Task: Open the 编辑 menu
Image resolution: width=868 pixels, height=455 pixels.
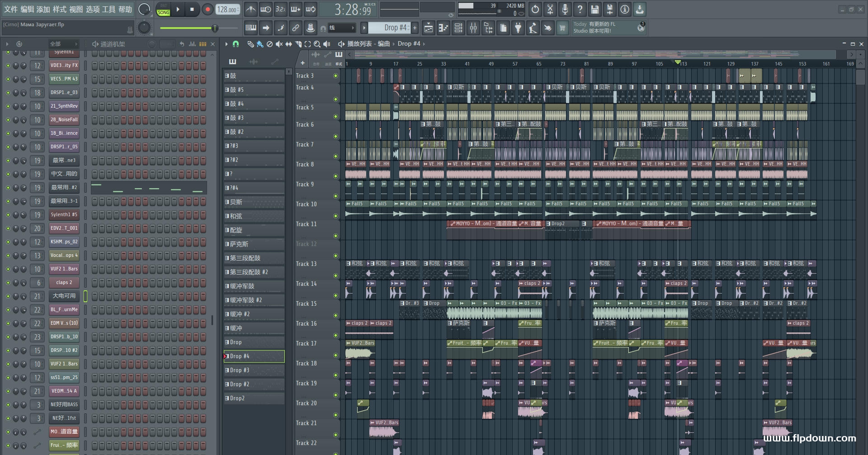Action: [27, 9]
